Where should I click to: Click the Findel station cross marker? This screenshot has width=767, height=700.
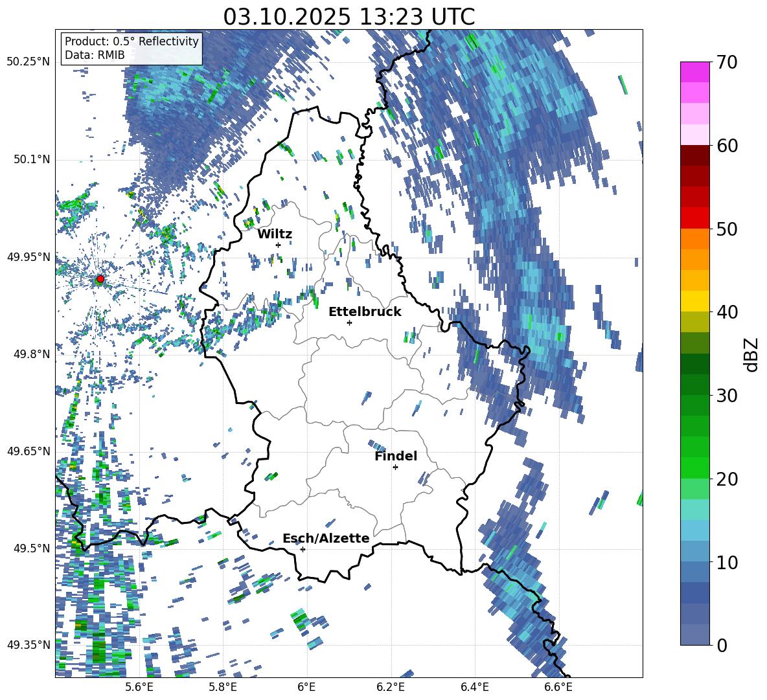[395, 468]
